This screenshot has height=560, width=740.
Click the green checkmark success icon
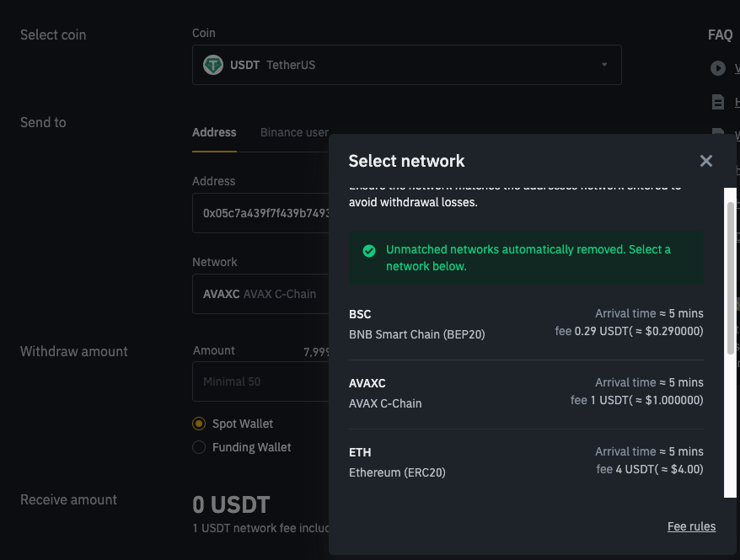(368, 250)
